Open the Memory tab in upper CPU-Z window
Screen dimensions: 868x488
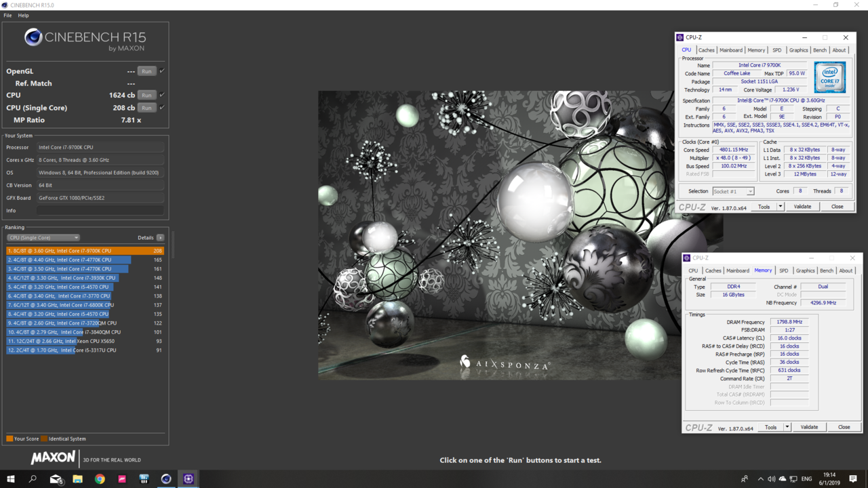[x=756, y=50]
